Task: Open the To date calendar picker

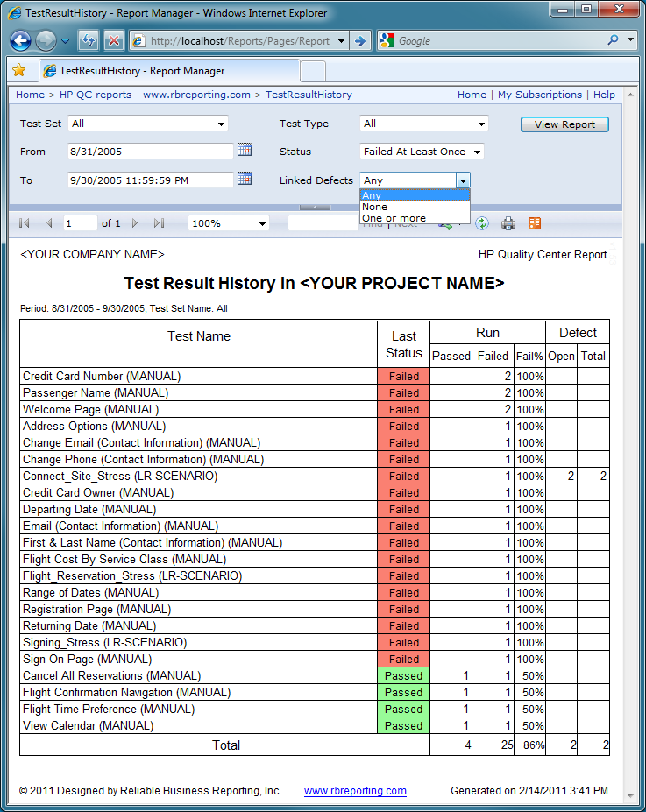Action: tap(245, 179)
